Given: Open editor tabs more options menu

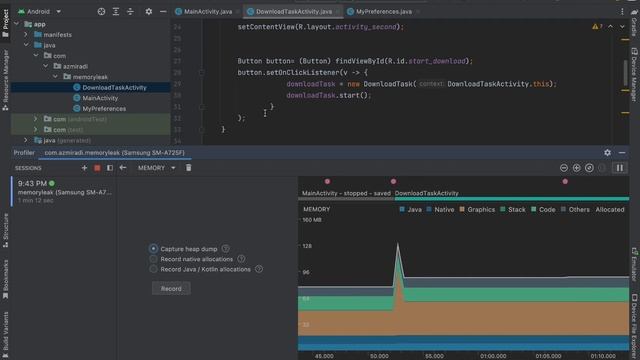Looking at the screenshot, I should pyautogui.click(x=622, y=11).
